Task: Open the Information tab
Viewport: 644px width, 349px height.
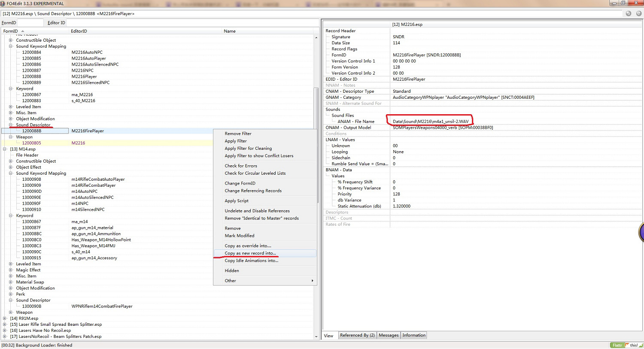Action: 414,335
